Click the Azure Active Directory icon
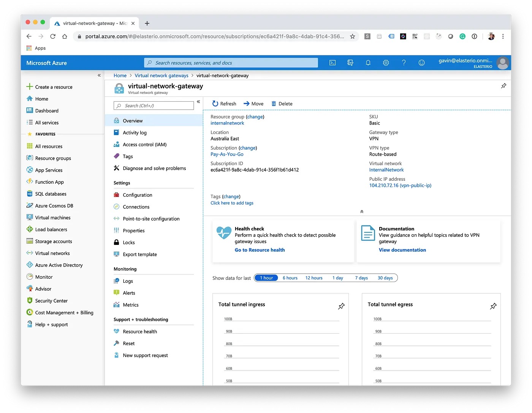Viewport: 532px width, 413px height. (30, 265)
